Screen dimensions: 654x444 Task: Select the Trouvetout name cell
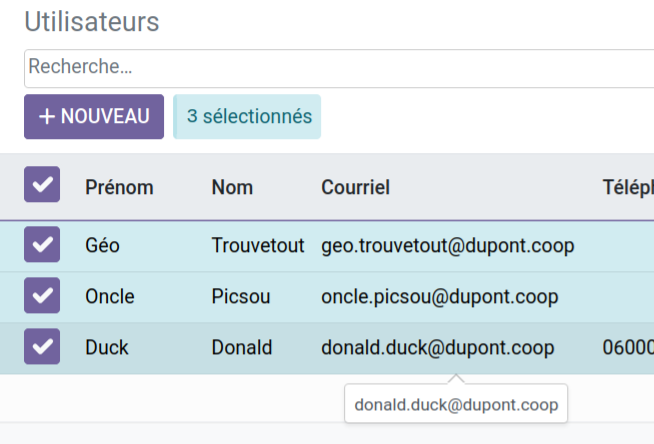(x=257, y=245)
